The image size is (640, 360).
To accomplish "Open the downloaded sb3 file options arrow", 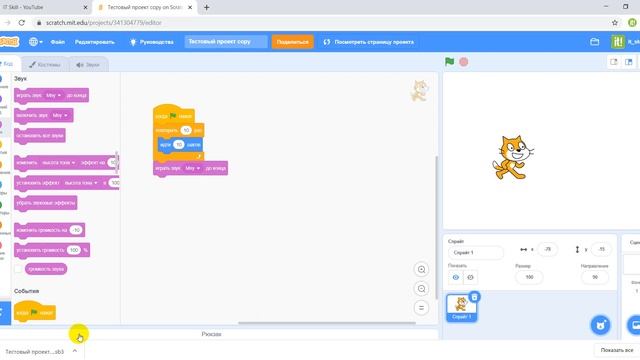I will coord(75,351).
